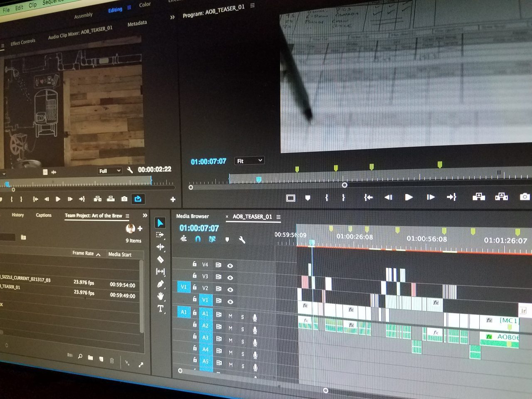Invite collaborator with plus beside avatar
This screenshot has height=399, width=532.
140,228
